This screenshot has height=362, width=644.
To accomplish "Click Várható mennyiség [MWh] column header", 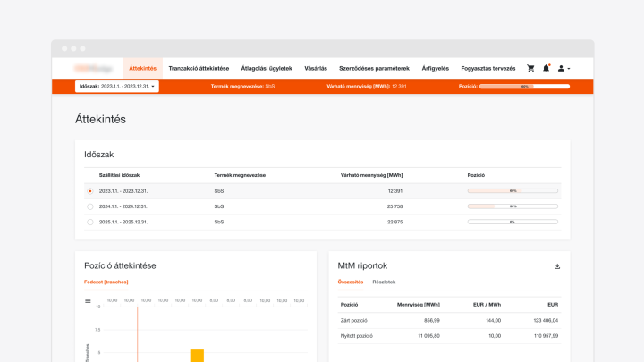I will click(372, 175).
